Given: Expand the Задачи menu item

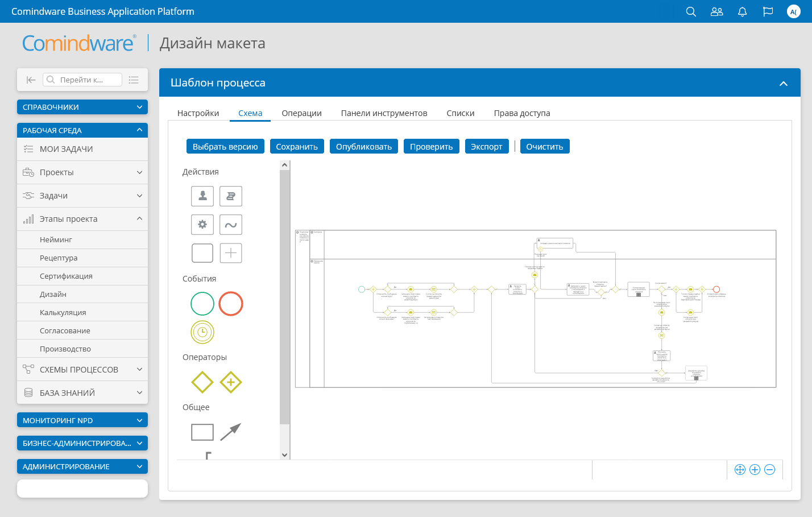Looking at the screenshot, I should coord(82,196).
